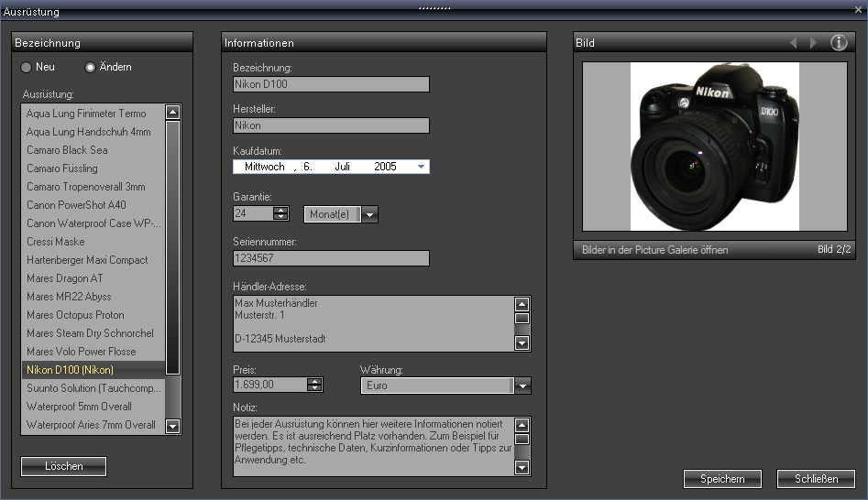Viewport: 868px width, 500px height.
Task: Select Suunto Solution in equipment list
Action: coord(93,388)
